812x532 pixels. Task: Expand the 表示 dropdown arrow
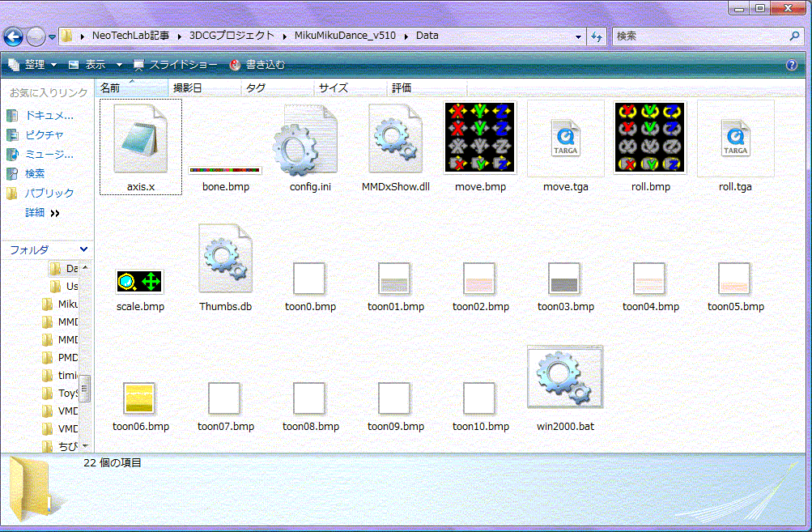tap(119, 65)
